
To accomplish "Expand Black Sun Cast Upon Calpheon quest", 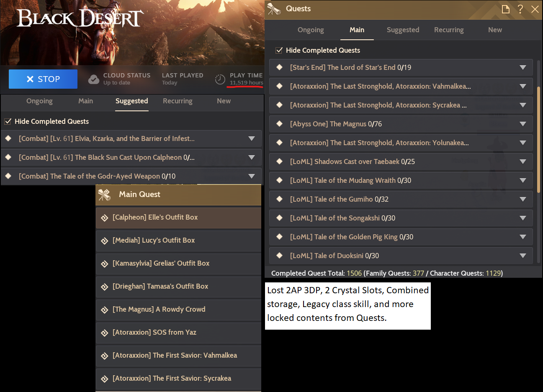I will 252,157.
